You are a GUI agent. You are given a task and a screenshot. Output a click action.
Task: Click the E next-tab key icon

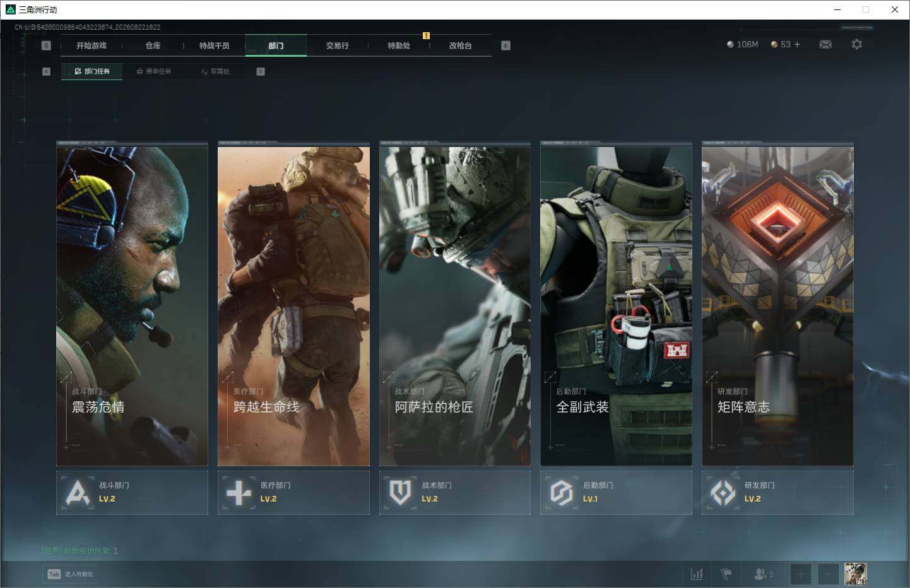tap(505, 45)
